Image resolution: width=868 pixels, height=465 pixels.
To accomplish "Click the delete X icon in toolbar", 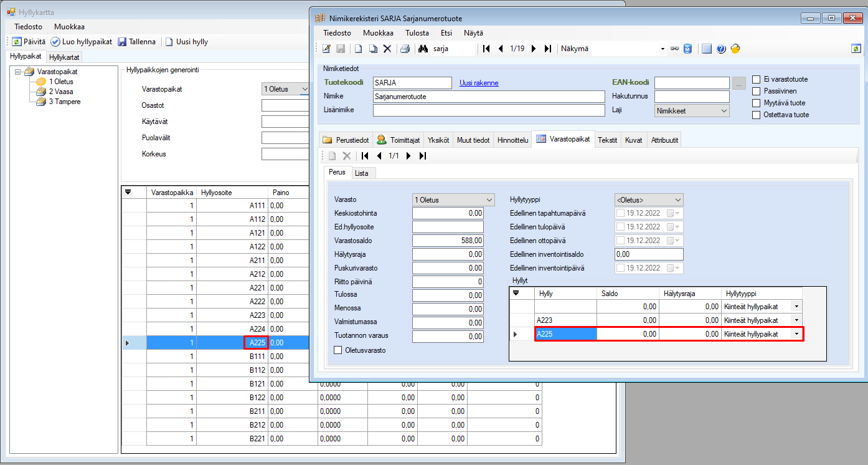I will (x=387, y=49).
